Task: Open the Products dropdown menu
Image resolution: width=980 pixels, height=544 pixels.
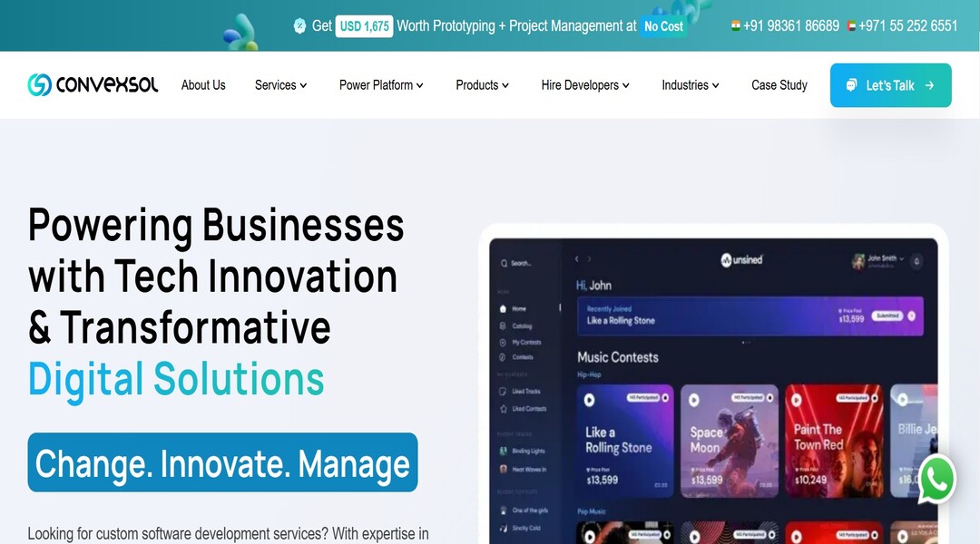Action: (483, 85)
